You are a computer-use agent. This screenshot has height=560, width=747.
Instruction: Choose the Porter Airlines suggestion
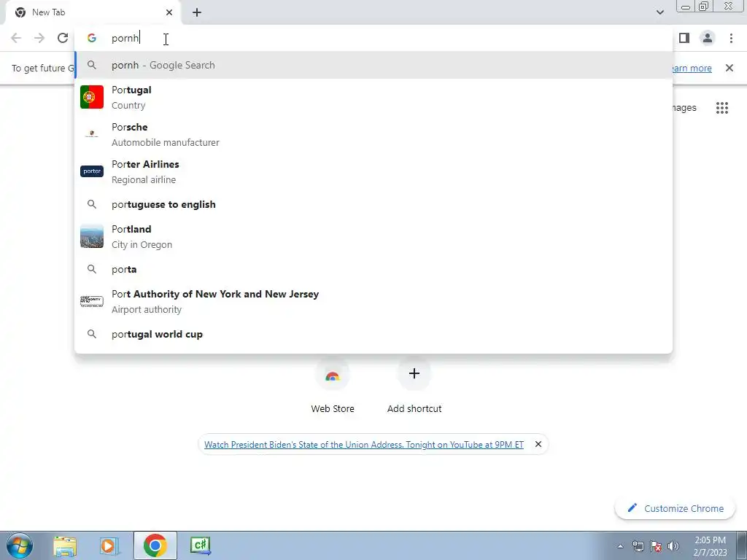(373, 171)
